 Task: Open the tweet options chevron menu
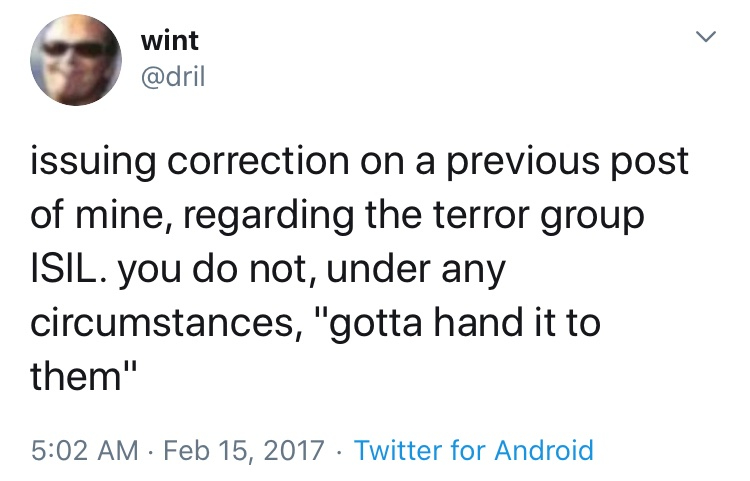pos(706,39)
